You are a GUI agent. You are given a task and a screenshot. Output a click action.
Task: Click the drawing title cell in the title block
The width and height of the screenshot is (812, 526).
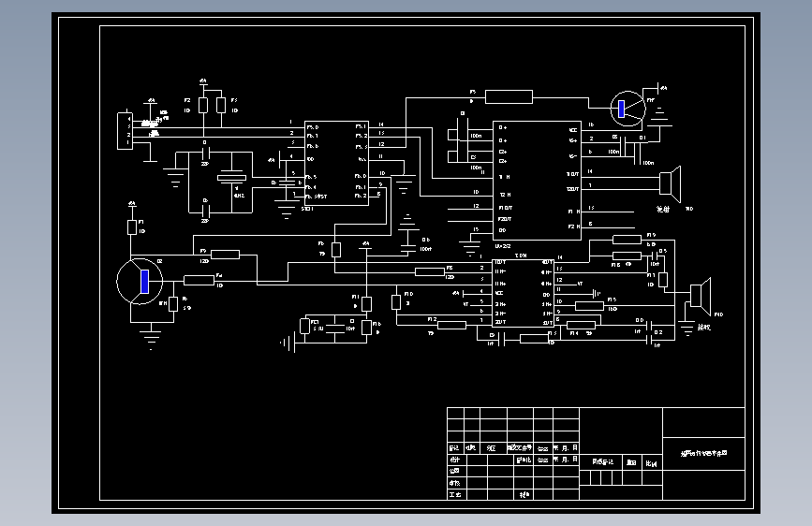703,454
